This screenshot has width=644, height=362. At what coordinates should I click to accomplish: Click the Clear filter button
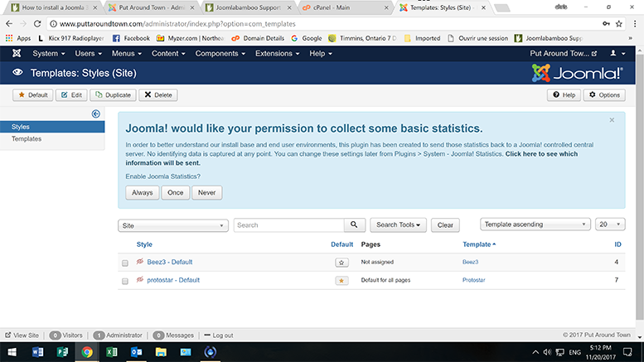click(445, 225)
